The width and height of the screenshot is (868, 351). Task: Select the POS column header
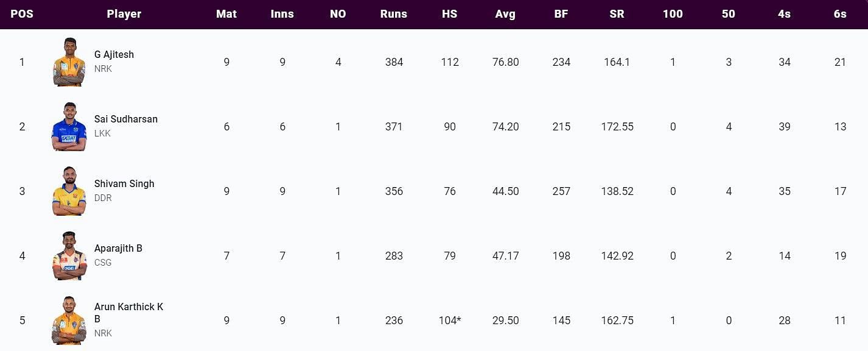coord(22,14)
